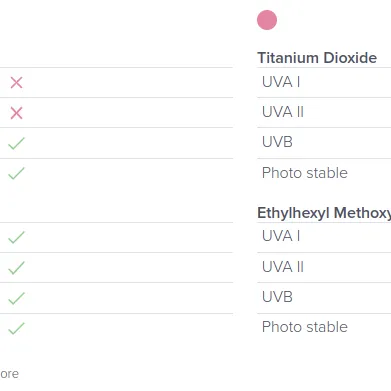
Task: Select Photo stable under Titanium Dioxide
Action: [305, 173]
